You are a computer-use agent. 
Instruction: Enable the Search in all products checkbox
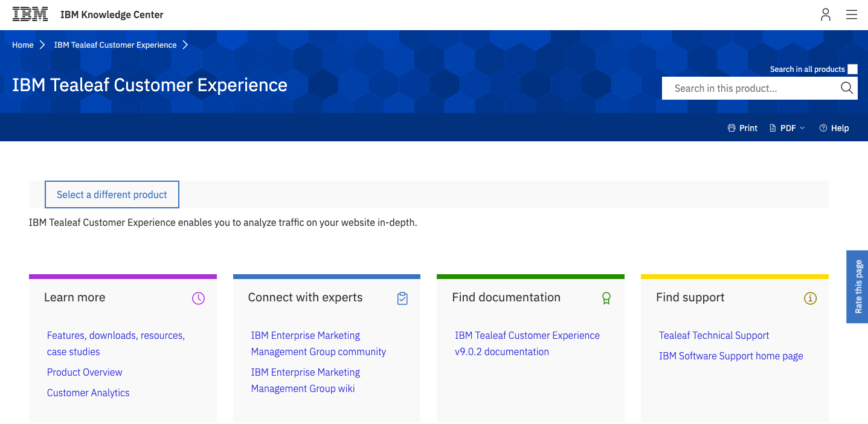852,69
